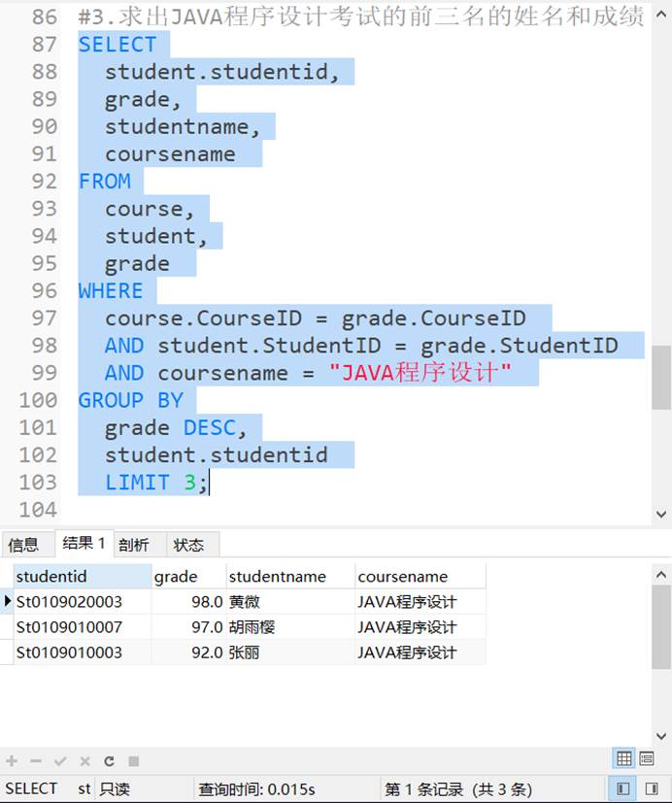Click the GROUP BY keyword on line 100
The image size is (672, 803).
[x=130, y=400]
